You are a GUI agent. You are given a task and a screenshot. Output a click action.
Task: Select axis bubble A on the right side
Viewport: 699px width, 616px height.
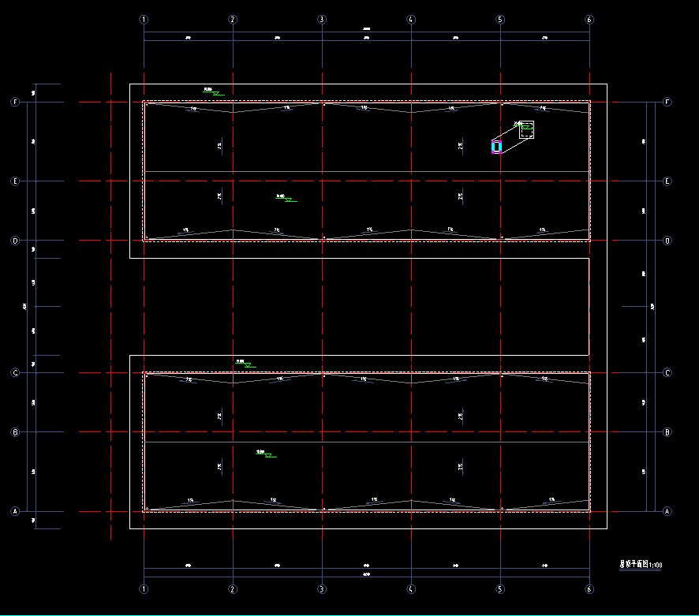click(668, 511)
